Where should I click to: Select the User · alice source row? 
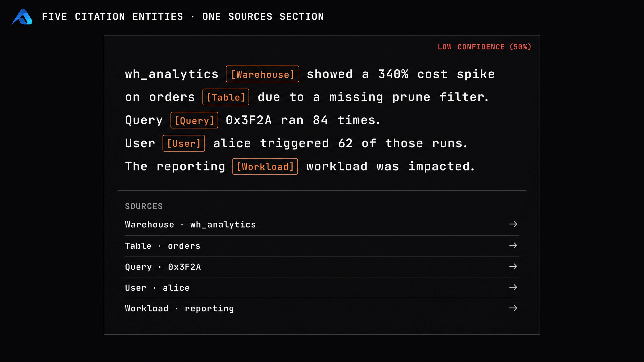click(x=322, y=288)
